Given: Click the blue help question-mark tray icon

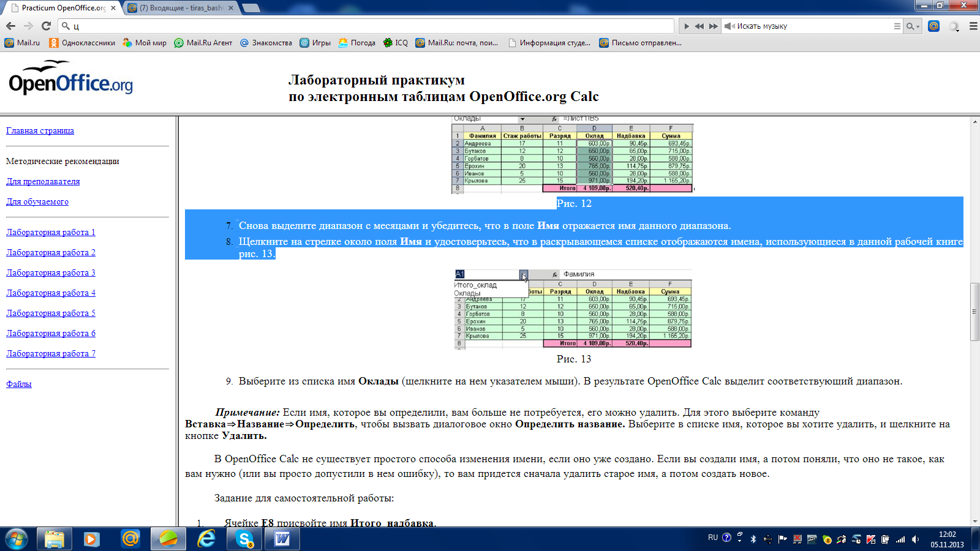Looking at the screenshot, I should tap(727, 538).
